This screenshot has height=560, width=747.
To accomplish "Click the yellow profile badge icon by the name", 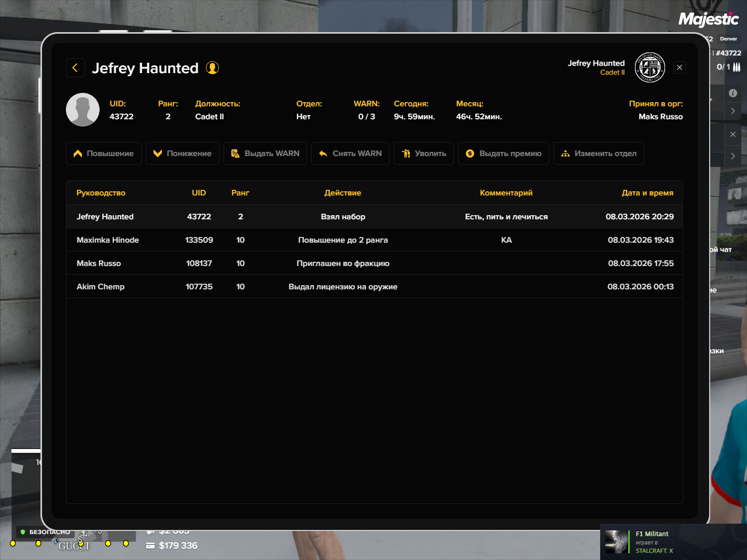I will click(212, 68).
